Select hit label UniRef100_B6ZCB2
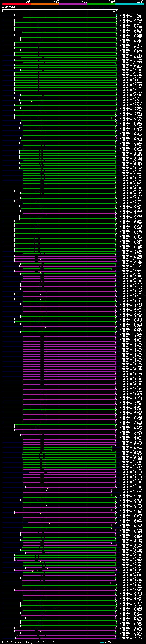 tap(131, 191)
